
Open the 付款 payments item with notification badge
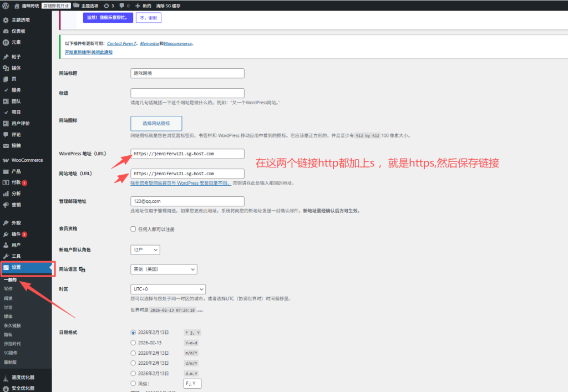16,182
